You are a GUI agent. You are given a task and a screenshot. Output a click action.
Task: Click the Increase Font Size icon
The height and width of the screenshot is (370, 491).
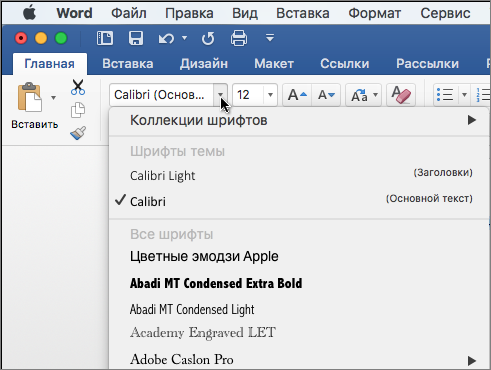click(x=297, y=95)
